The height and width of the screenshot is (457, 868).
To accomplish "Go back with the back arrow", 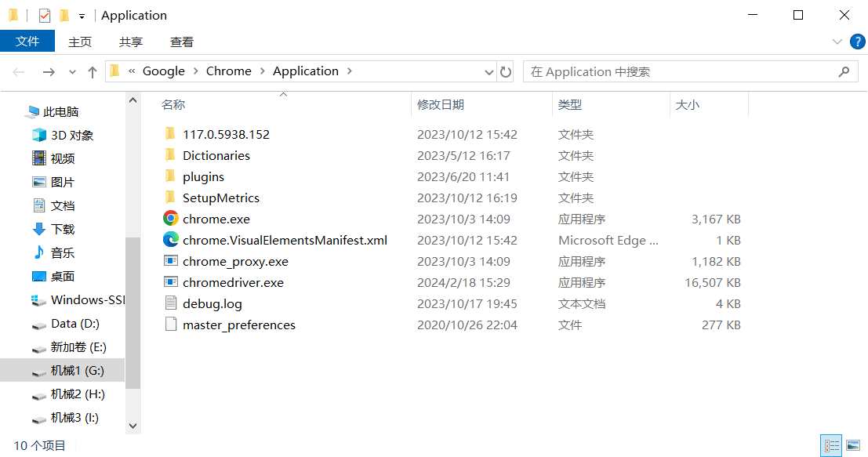I will pos(19,72).
